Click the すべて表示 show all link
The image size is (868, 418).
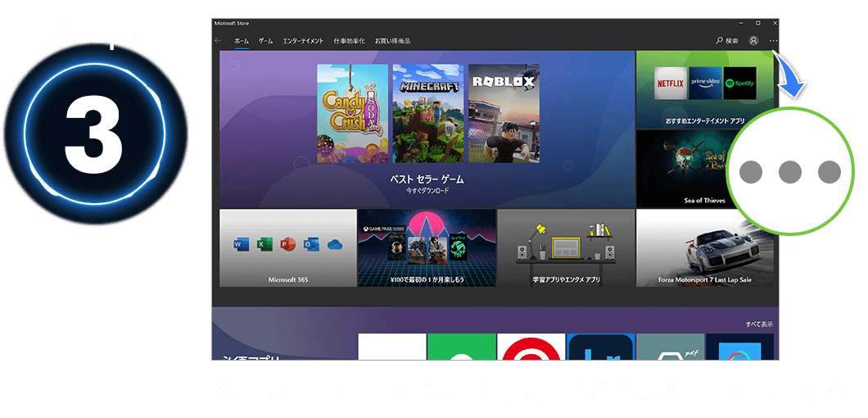click(759, 325)
